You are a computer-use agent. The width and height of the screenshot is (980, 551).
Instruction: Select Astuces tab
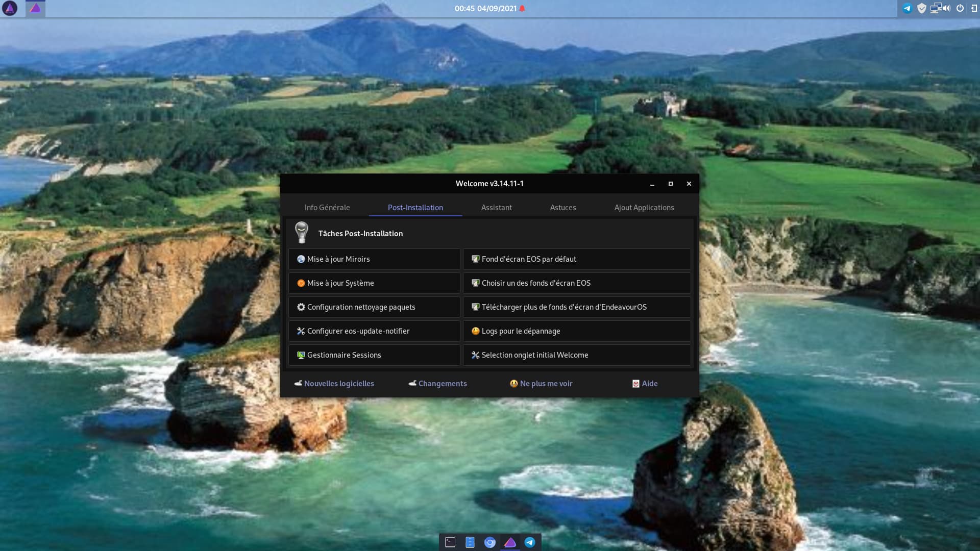coord(562,207)
